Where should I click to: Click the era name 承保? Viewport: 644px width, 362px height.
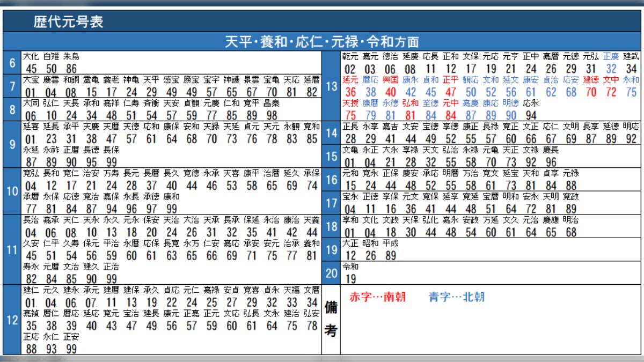[x=312, y=173]
